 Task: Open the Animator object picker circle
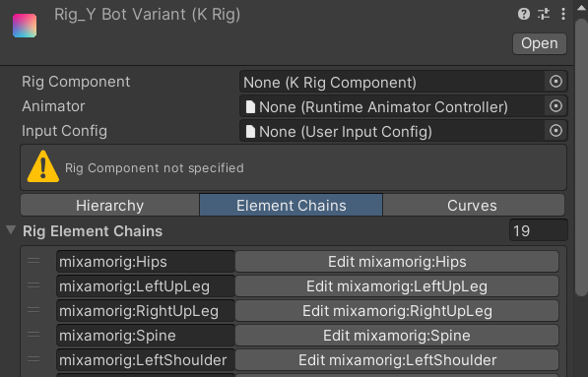[555, 106]
